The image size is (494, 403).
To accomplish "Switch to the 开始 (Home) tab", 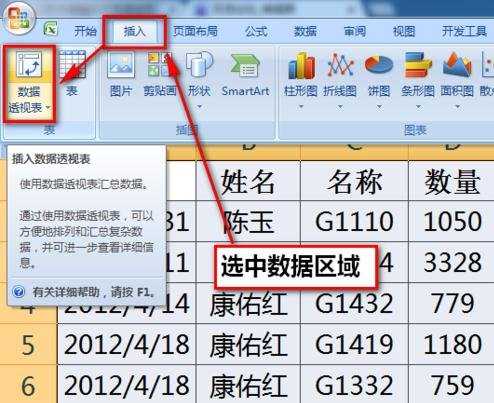I will (85, 32).
